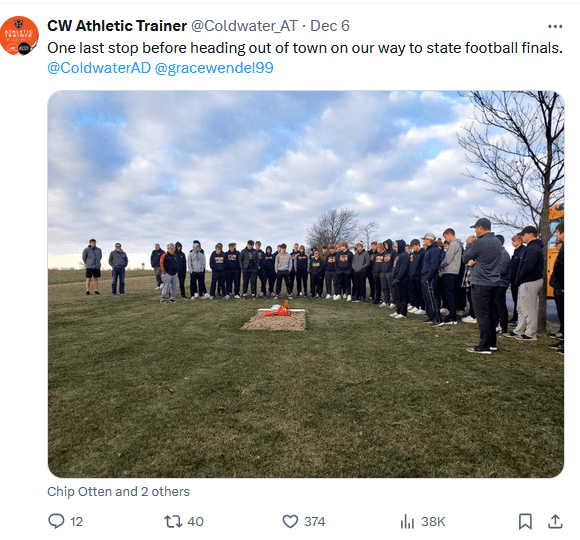Viewport: 580px width, 540px height.
Task: Open the view analytics bar chart icon
Action: (407, 521)
